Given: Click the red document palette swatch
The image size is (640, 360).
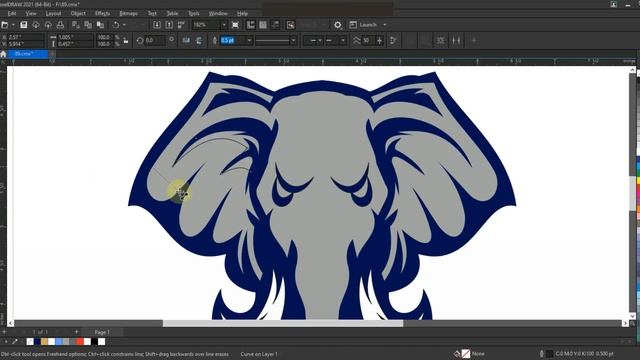Looking at the screenshot, I should tap(80, 342).
